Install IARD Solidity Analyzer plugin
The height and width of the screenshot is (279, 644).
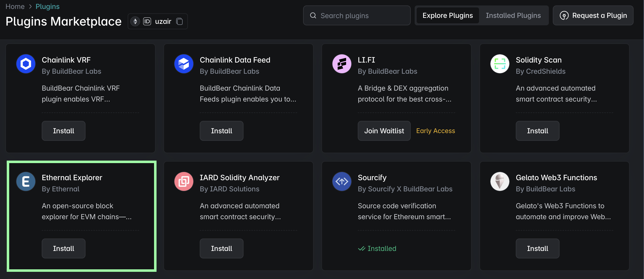coord(222,248)
